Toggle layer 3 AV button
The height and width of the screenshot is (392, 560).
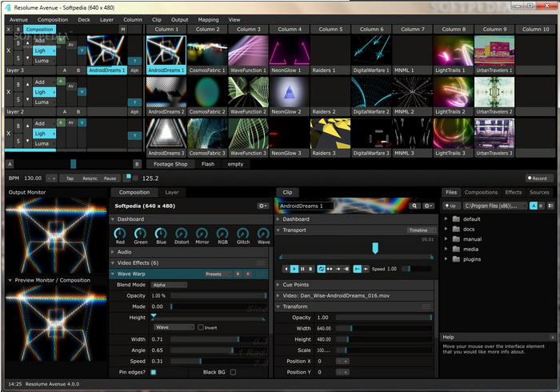pos(70,45)
